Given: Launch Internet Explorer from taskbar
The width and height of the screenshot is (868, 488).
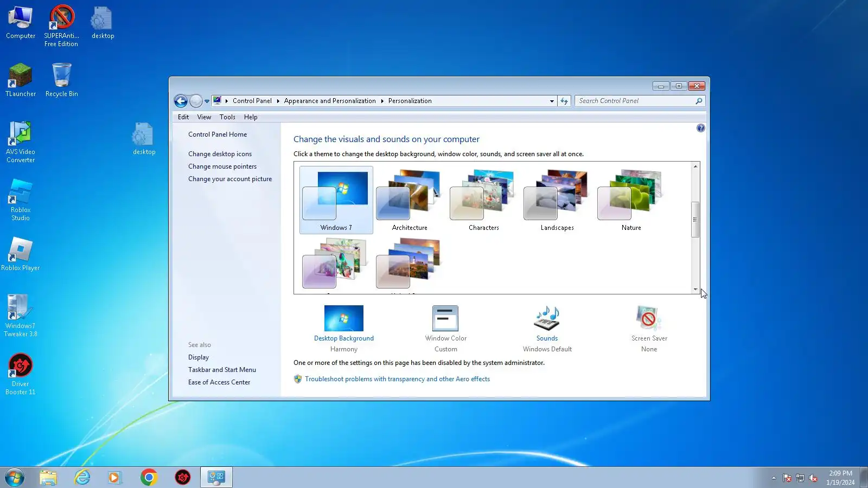Looking at the screenshot, I should click(x=82, y=477).
